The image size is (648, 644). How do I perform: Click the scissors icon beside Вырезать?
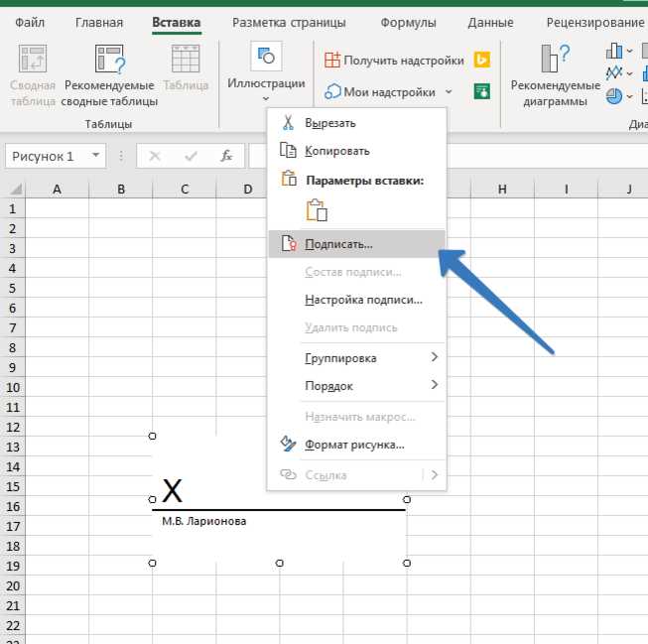point(288,123)
